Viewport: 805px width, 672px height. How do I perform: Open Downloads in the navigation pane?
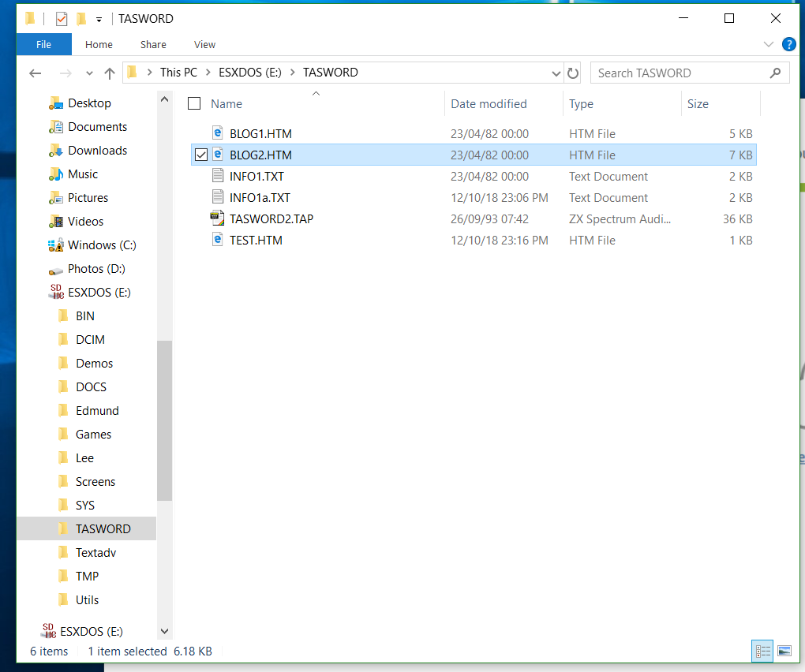98,151
